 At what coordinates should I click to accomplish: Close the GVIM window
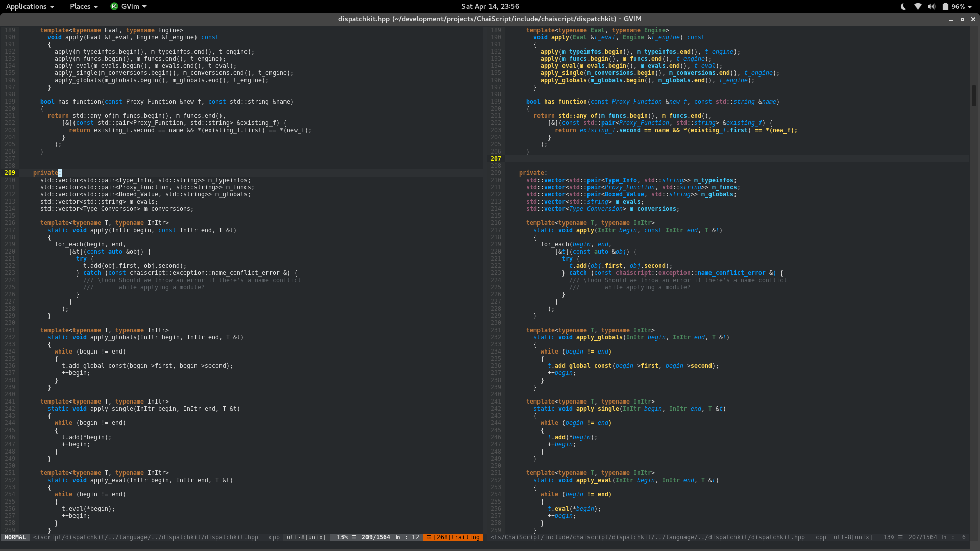pyautogui.click(x=973, y=19)
